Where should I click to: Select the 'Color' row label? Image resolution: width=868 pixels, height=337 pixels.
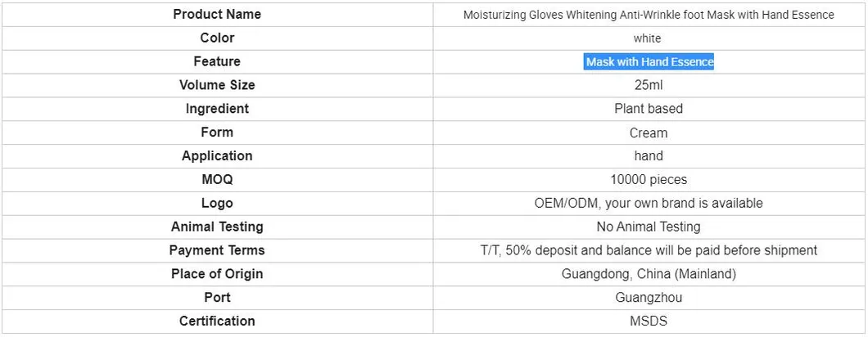[x=217, y=38]
